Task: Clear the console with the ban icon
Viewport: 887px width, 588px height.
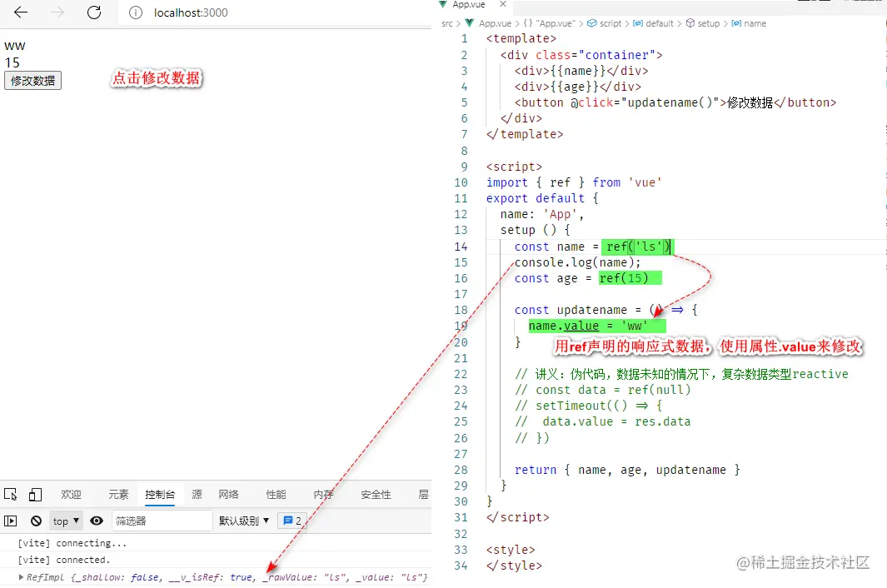Action: pyautogui.click(x=36, y=521)
